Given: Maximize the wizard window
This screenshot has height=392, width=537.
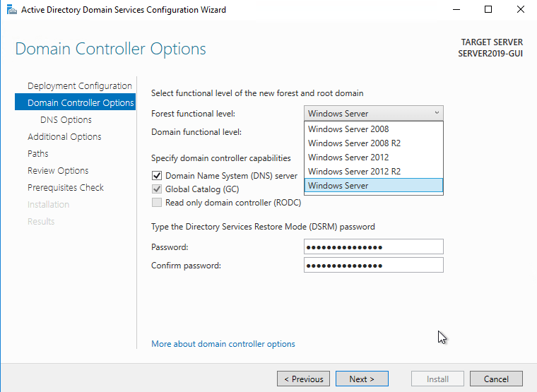Looking at the screenshot, I should (x=488, y=10).
